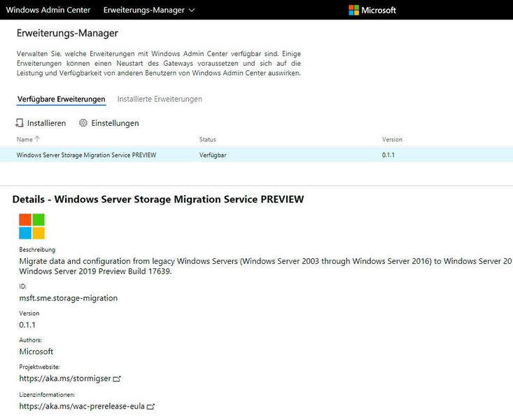Click the Install extension icon
The image size is (513, 420).
(x=20, y=122)
